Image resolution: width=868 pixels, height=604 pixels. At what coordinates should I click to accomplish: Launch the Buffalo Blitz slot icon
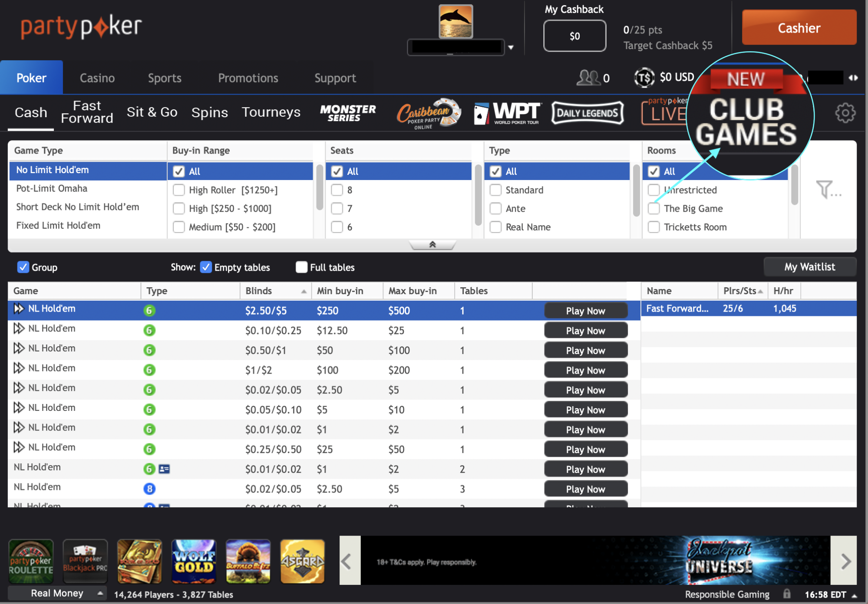[248, 561]
